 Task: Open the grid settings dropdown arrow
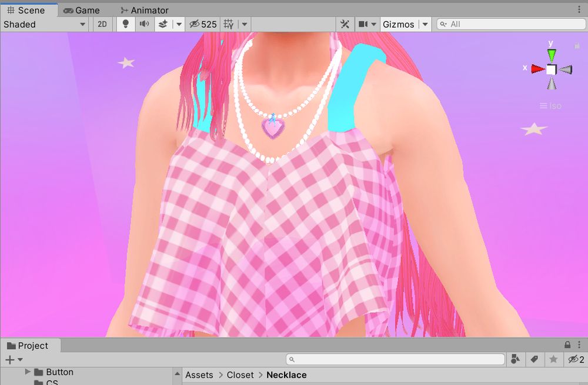tap(245, 24)
